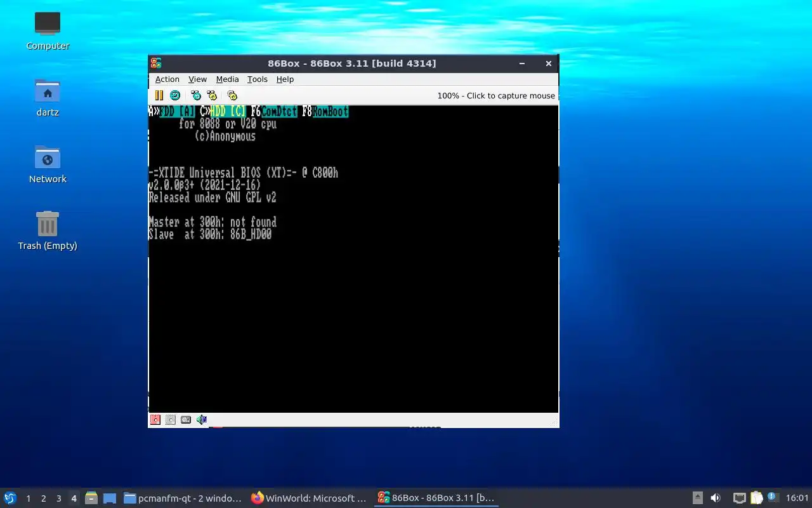Close the 86Box window

[x=549, y=63]
